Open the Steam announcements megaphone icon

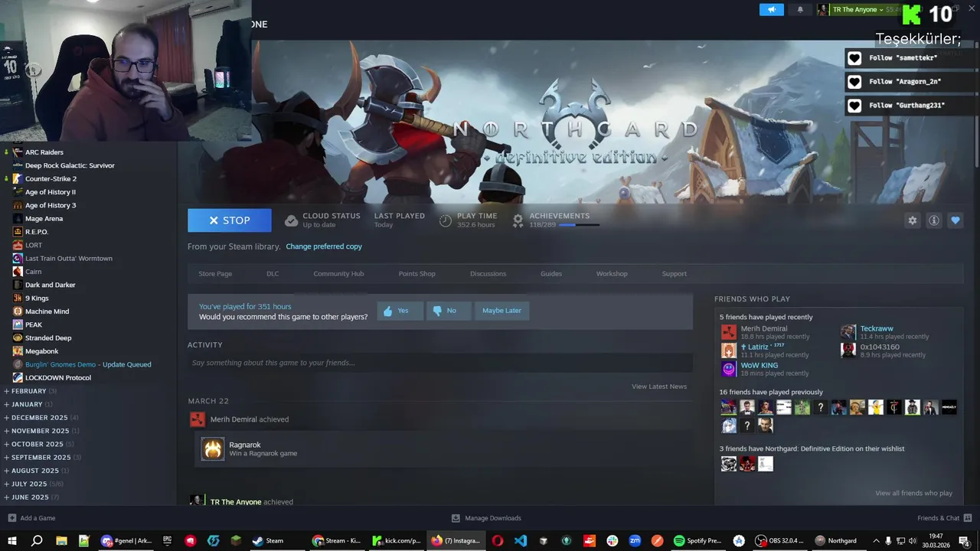[772, 10]
